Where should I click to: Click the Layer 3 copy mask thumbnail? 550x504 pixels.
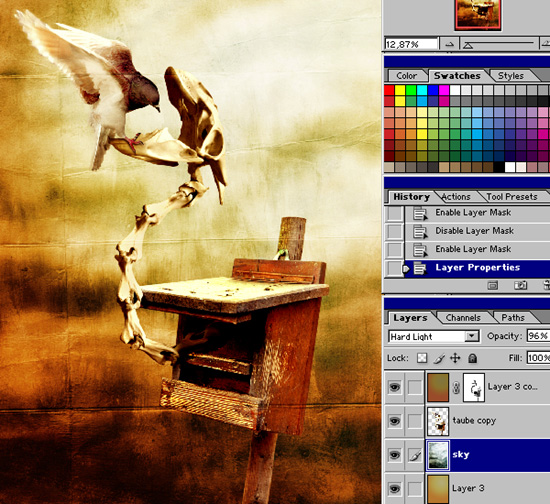474,388
